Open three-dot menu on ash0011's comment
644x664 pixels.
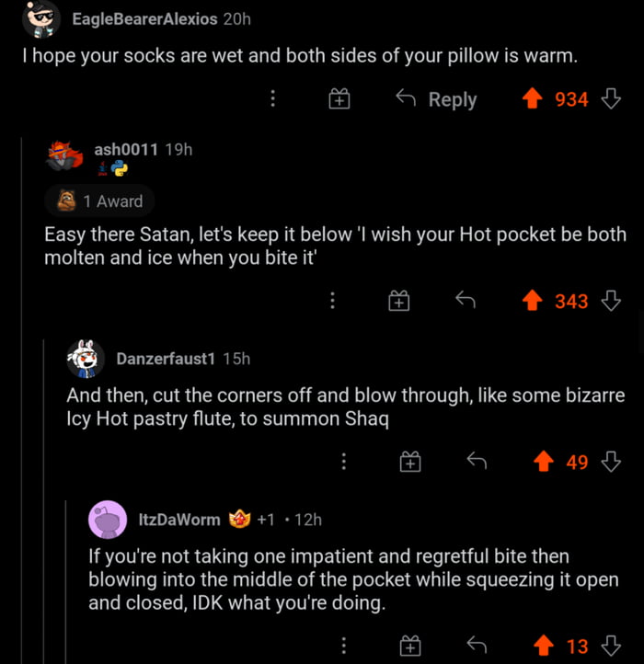click(x=331, y=300)
